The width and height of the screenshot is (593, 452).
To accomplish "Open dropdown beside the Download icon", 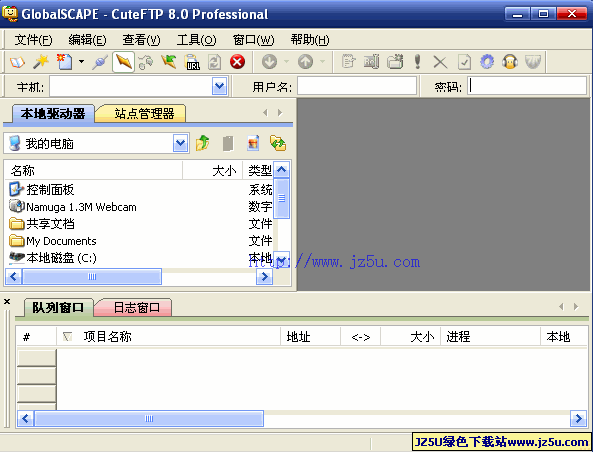I will 286,61.
